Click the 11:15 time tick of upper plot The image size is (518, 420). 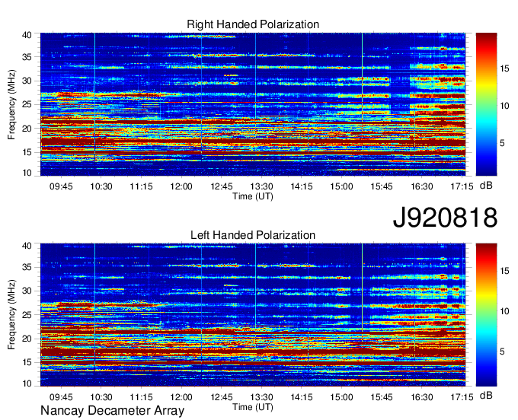141,186
